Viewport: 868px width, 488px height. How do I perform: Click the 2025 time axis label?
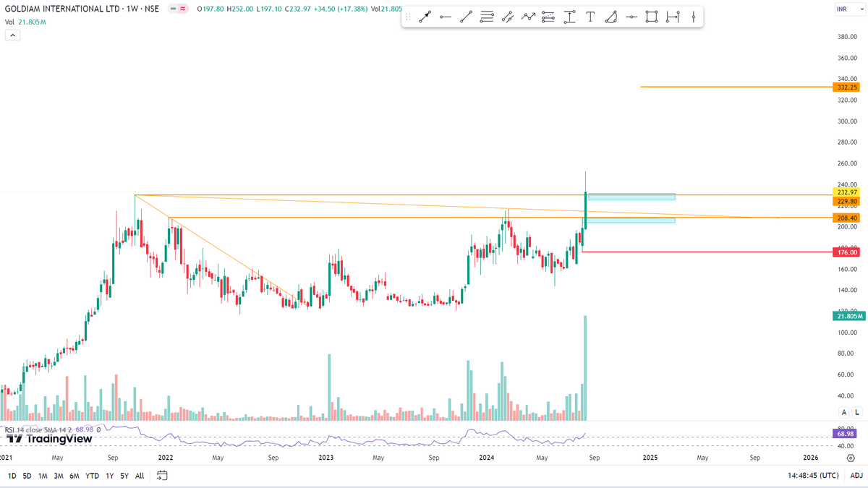(x=650, y=458)
